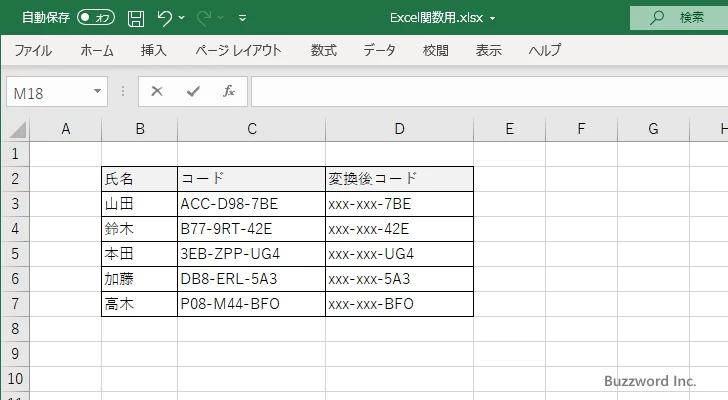Click the search (検索) box
Image resolution: width=728 pixels, height=400 pixels.
tap(679, 18)
